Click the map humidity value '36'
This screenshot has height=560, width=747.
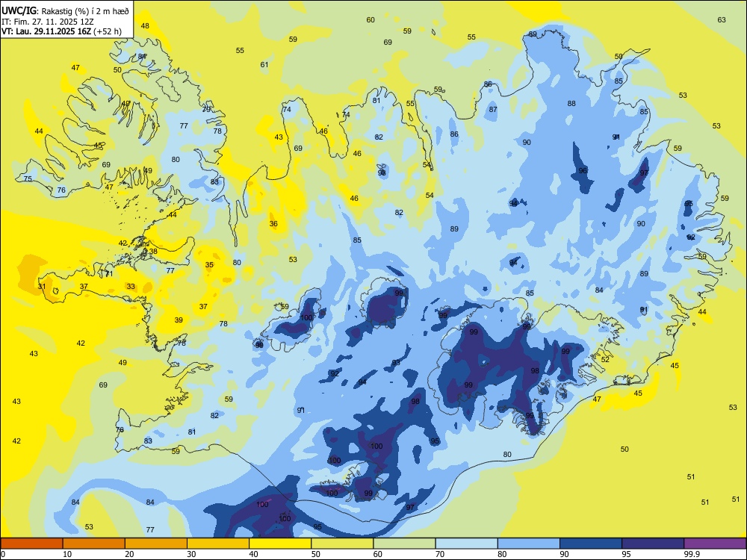coord(273,223)
